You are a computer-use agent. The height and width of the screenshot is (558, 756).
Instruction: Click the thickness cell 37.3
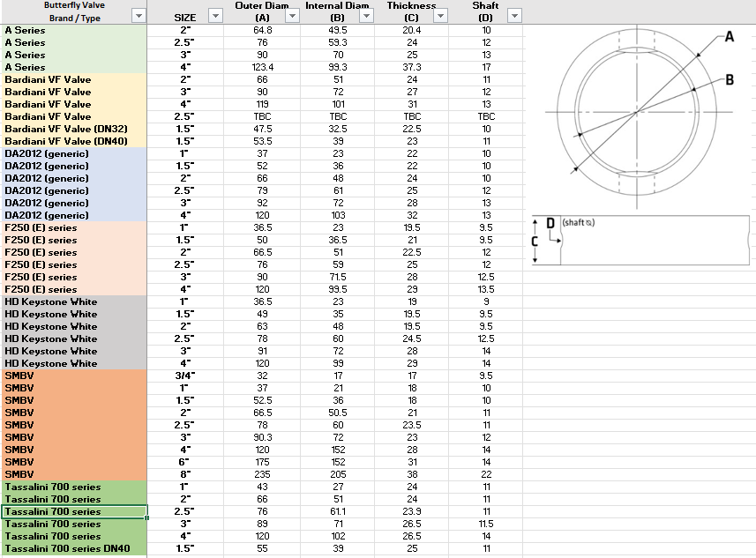[412, 67]
